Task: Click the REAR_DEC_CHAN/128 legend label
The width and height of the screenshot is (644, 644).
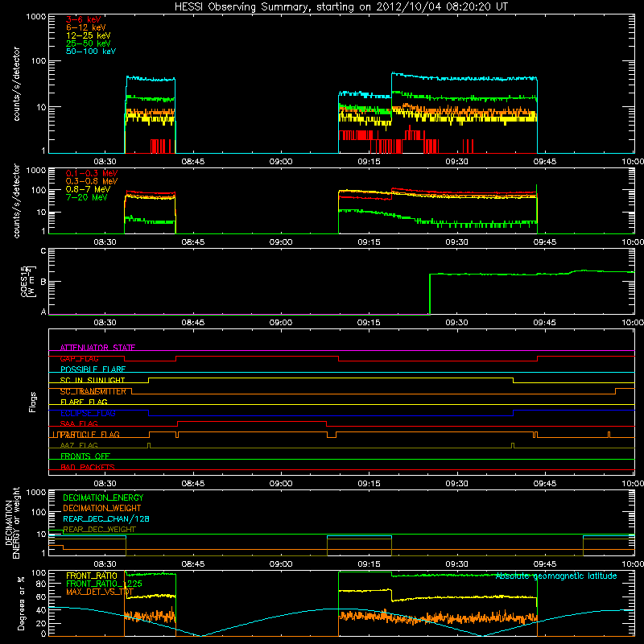Action: [x=106, y=519]
